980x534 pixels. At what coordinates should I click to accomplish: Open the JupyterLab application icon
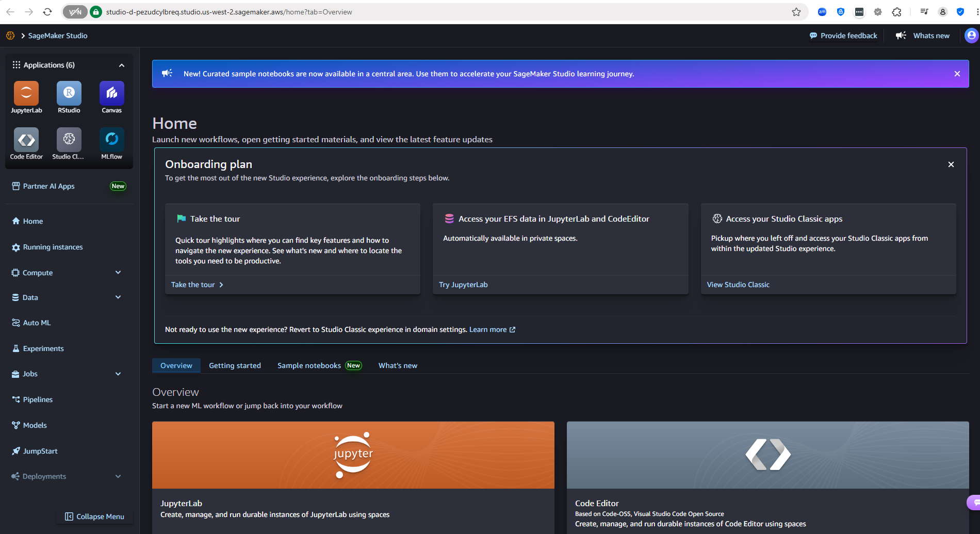26,94
